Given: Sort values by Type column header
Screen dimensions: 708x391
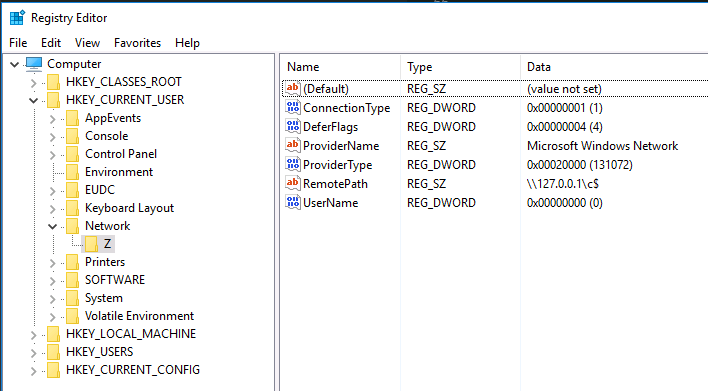Looking at the screenshot, I should tap(460, 67).
